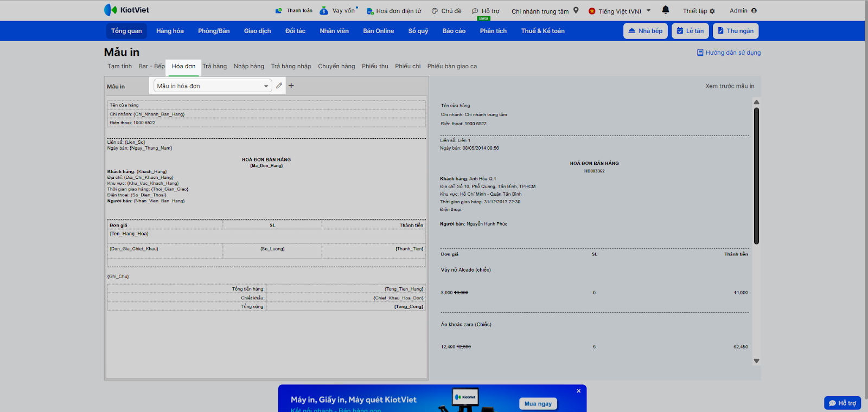Click the preview scrollbar down arrow
The width and height of the screenshot is (868, 412).
point(756,361)
